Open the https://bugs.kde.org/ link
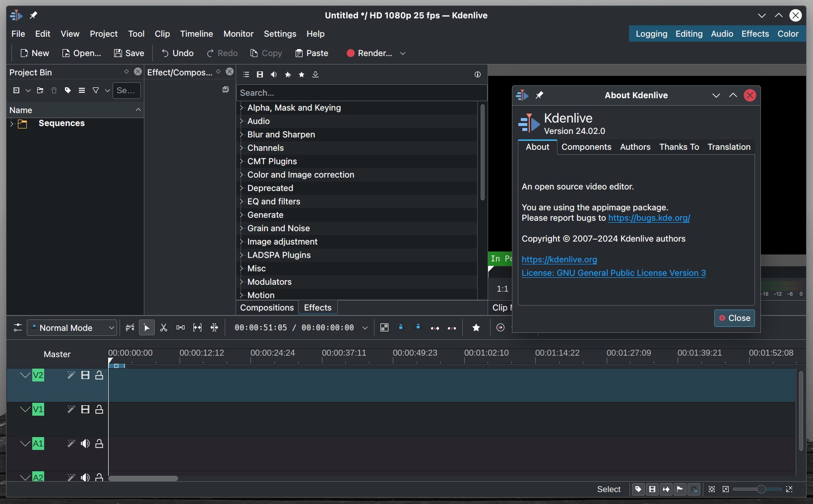The width and height of the screenshot is (813, 504). [649, 218]
